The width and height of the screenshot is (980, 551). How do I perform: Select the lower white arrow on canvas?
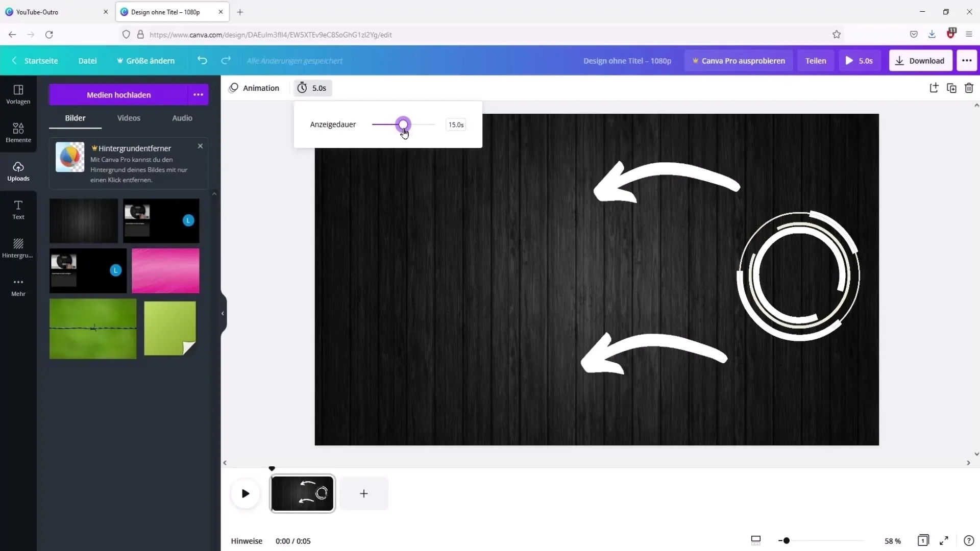pyautogui.click(x=654, y=353)
